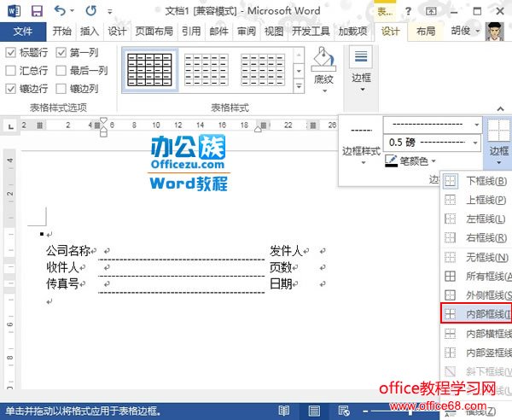Undo the last action
This screenshot has height=420, width=512.
[60, 11]
